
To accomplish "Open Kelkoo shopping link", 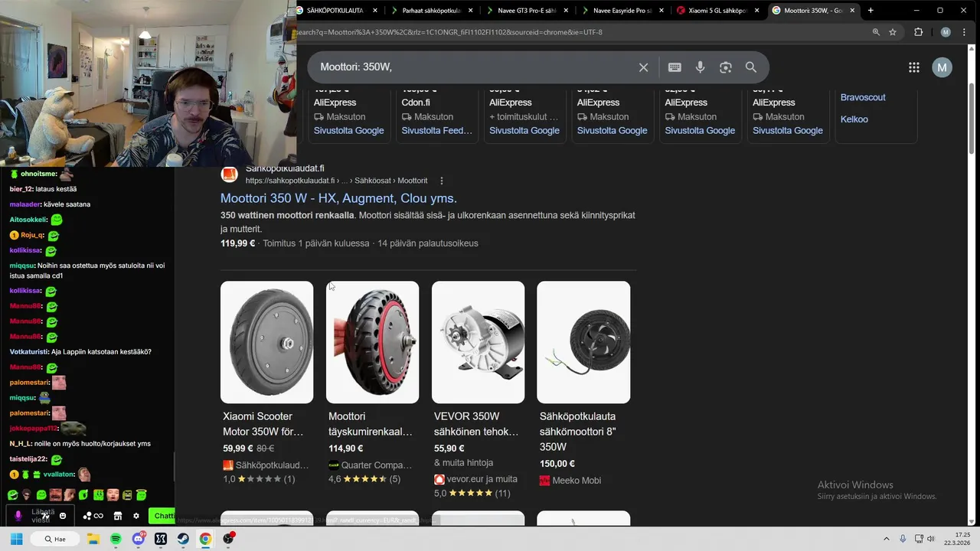I will click(x=854, y=119).
